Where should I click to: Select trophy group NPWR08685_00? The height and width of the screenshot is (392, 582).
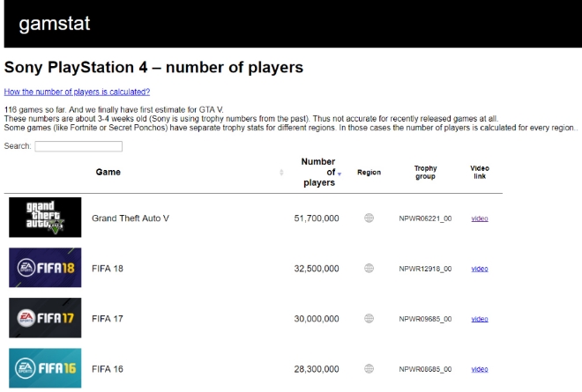425,369
